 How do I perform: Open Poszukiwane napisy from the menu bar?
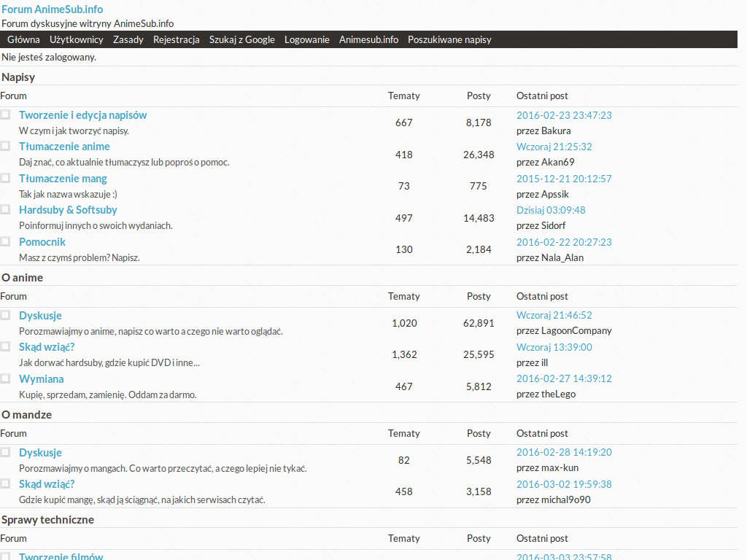click(449, 39)
